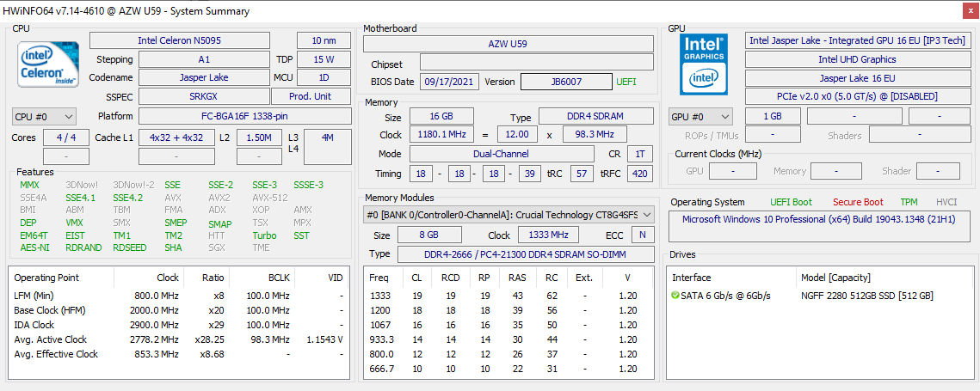Close the System Summary window
The image size is (980, 391).
tap(971, 11)
